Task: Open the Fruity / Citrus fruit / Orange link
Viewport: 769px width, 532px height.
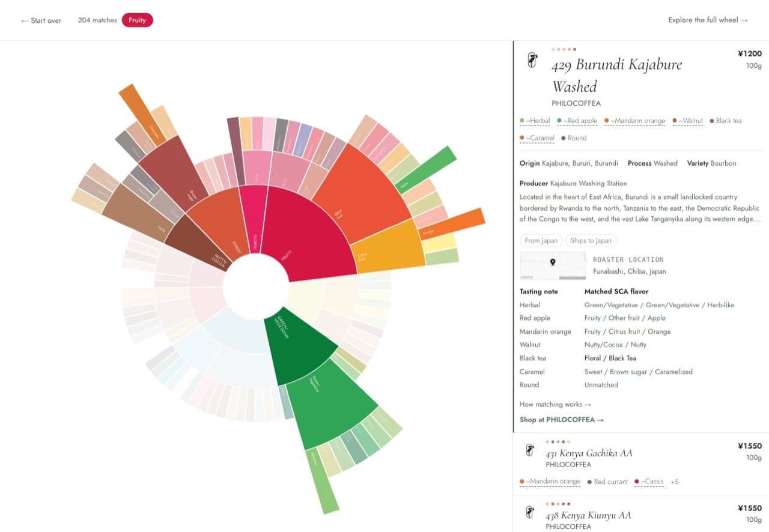Action: click(x=627, y=331)
